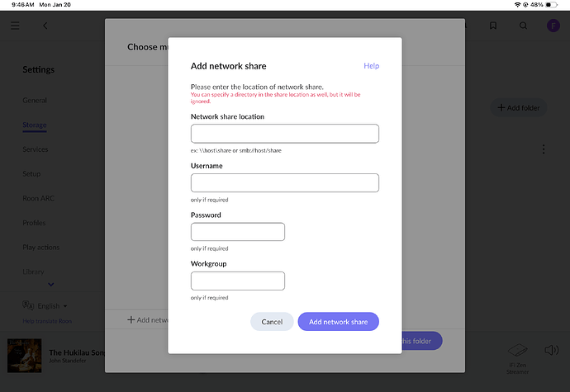Focus the Workgroup input field
The width and height of the screenshot is (570, 392).
[x=238, y=281]
